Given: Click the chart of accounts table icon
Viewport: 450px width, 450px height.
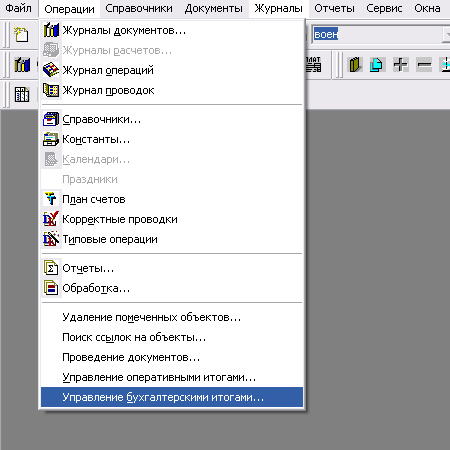Looking at the screenshot, I should click(22, 94).
